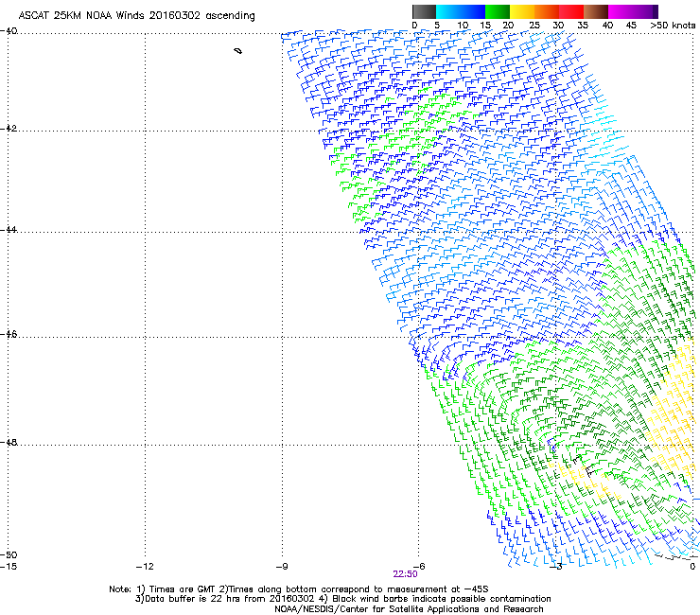Click the purple '22:50' swath time label
This screenshot has width=700, height=615.
pos(406,574)
